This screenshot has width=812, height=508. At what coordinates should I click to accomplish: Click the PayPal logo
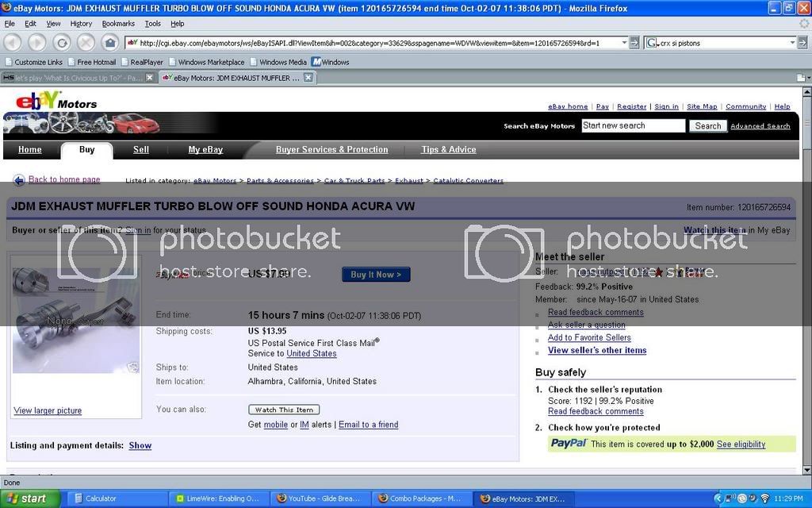click(x=569, y=444)
